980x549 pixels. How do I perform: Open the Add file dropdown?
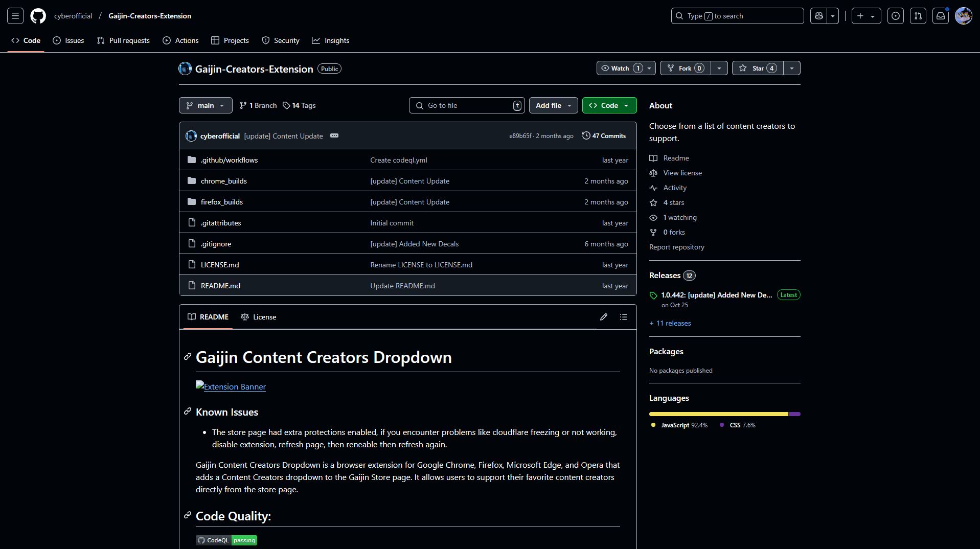pyautogui.click(x=553, y=105)
